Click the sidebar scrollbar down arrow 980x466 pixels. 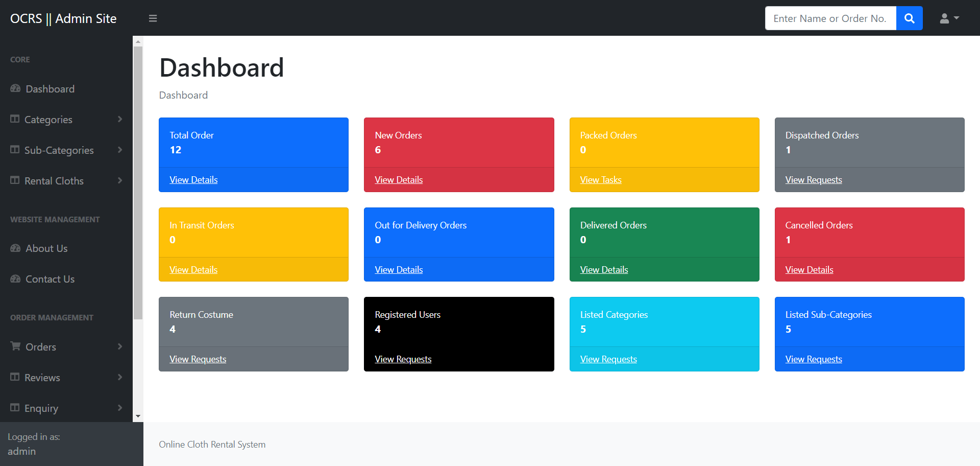tap(138, 416)
